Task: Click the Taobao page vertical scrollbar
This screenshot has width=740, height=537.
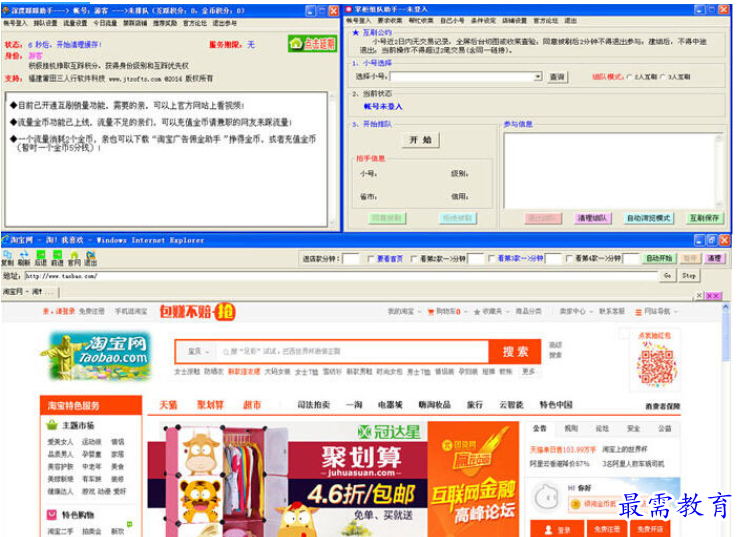Action: (725, 419)
